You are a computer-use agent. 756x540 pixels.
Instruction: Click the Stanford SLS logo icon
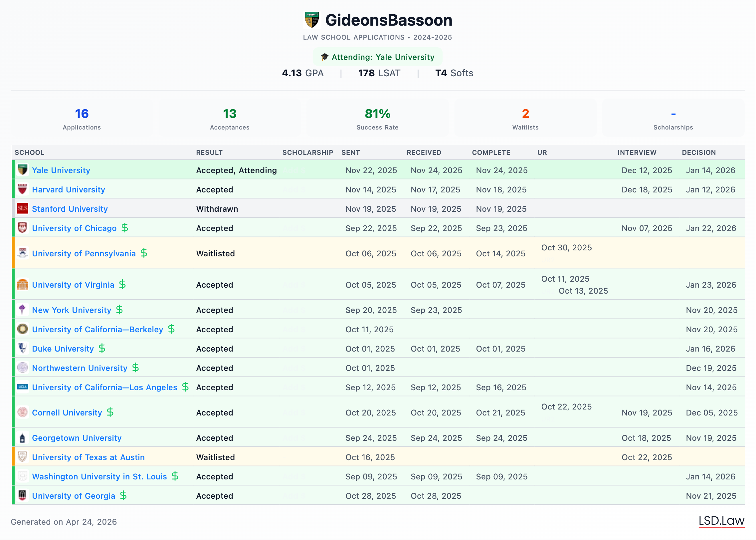click(22, 208)
